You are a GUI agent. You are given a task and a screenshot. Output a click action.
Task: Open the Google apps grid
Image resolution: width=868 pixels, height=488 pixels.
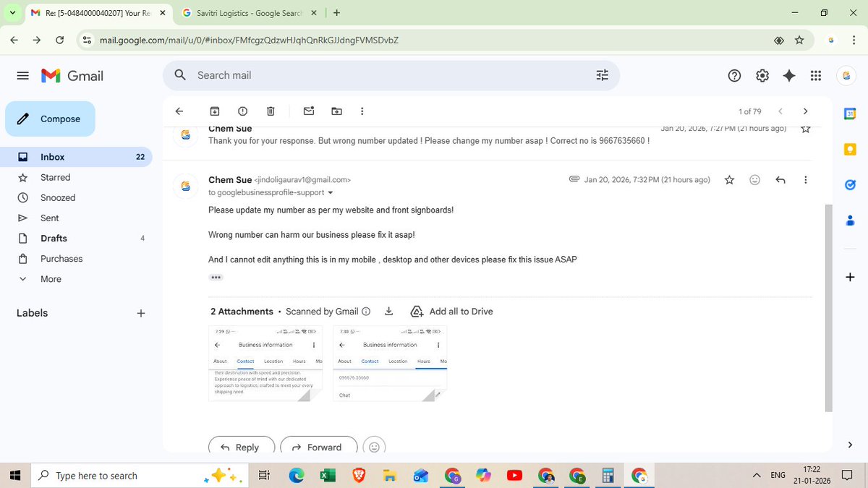[816, 75]
